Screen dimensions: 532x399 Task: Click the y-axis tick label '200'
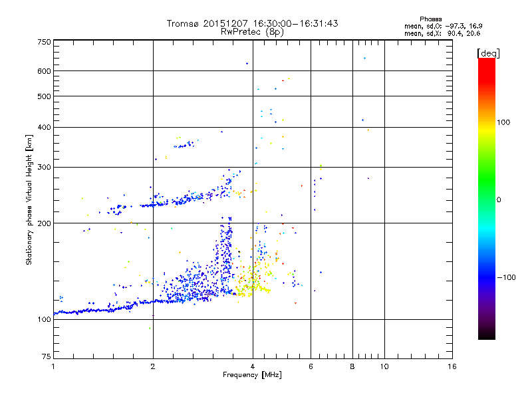pos(44,223)
